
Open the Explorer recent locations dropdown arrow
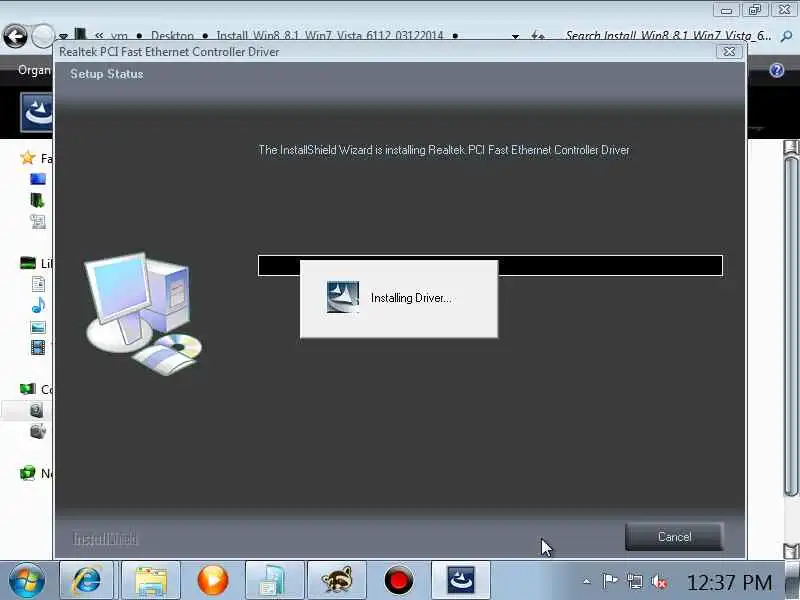tap(63, 37)
